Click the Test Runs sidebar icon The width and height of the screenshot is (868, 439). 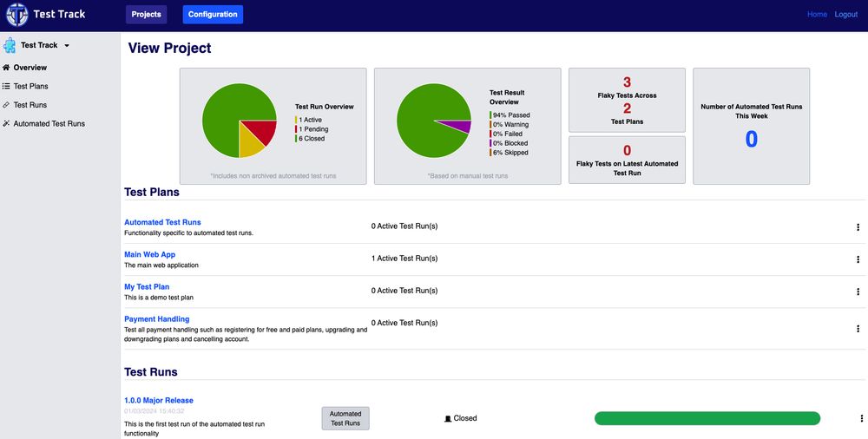6,105
